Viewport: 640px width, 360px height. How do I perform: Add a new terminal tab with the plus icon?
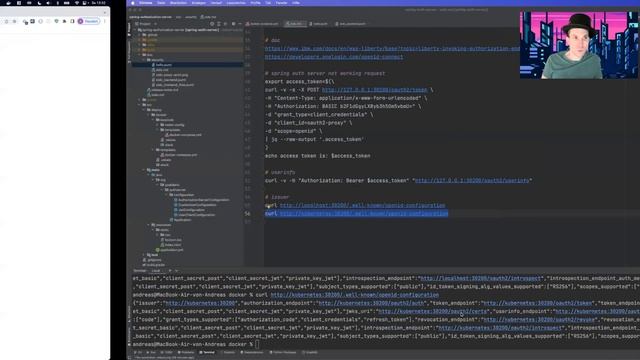tap(170, 271)
